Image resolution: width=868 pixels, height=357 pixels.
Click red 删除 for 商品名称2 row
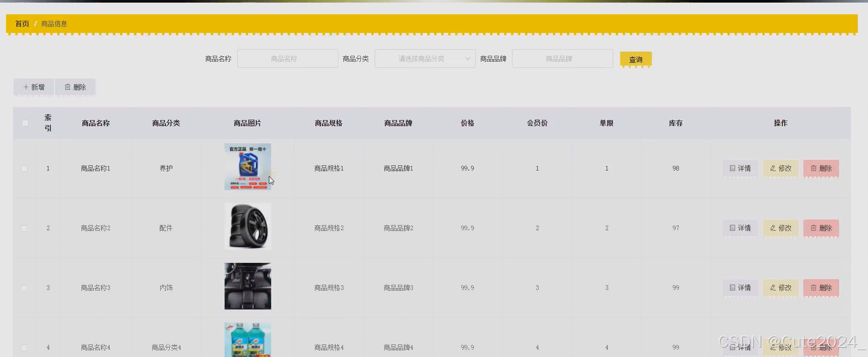[821, 228]
